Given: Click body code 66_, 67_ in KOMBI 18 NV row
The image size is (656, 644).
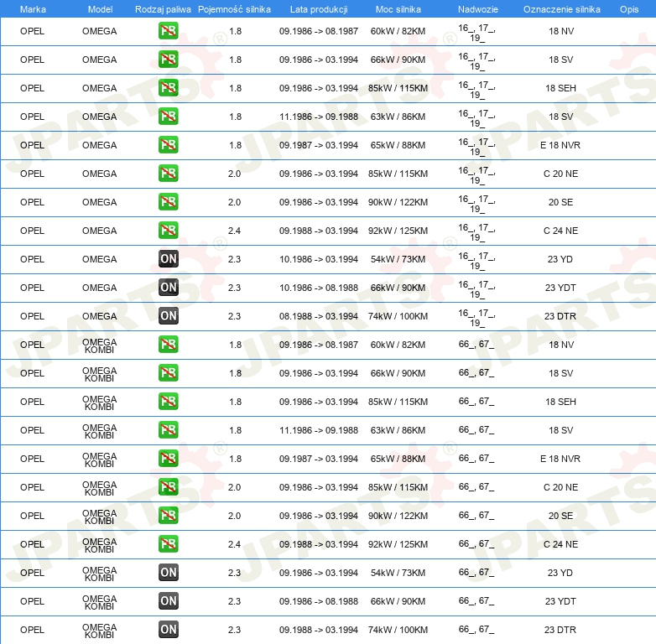Looking at the screenshot, I should (476, 344).
